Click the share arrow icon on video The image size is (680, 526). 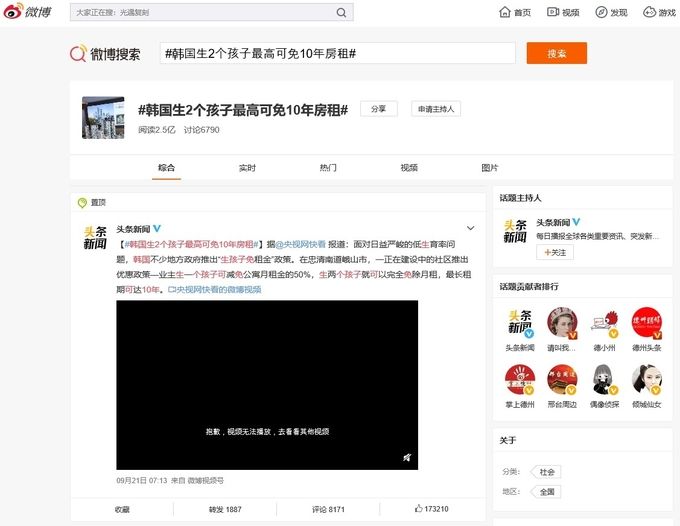(407, 457)
